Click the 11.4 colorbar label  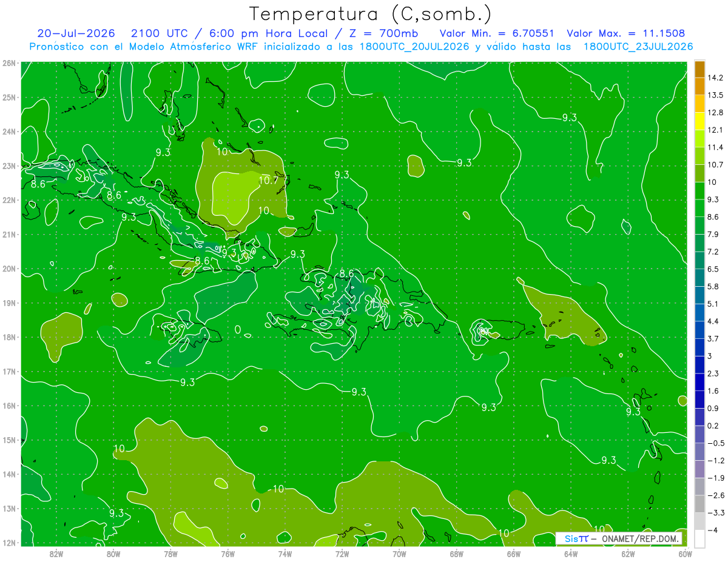pyautogui.click(x=714, y=147)
